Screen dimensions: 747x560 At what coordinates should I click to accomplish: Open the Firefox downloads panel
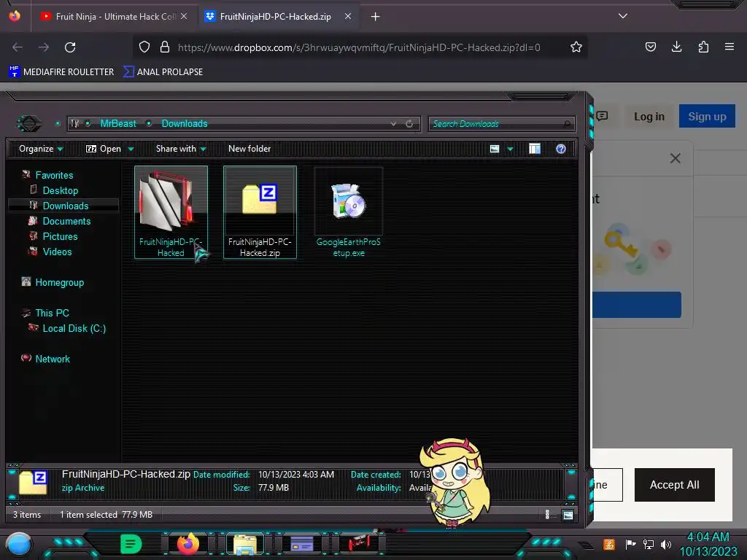point(676,47)
